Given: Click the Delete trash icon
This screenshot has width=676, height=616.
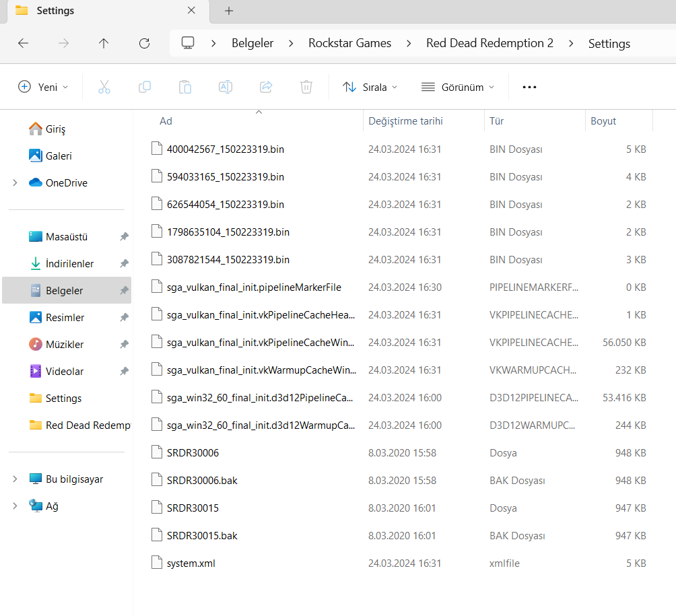Looking at the screenshot, I should pos(306,87).
